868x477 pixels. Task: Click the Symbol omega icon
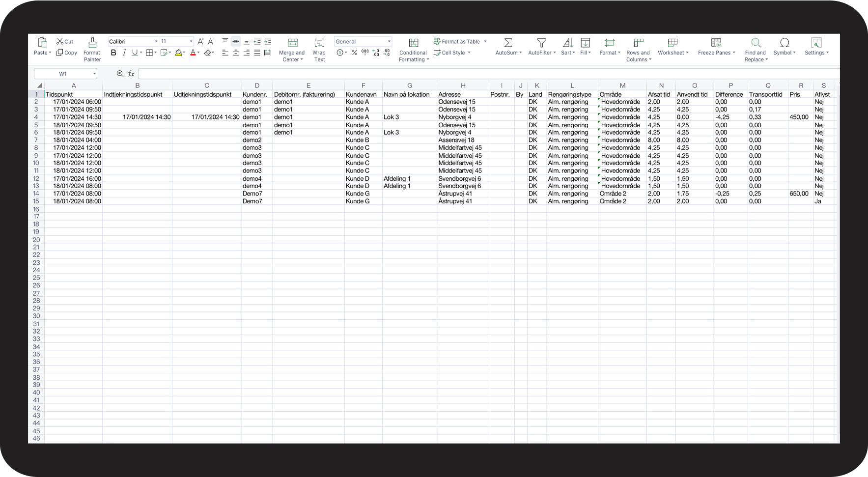point(784,43)
